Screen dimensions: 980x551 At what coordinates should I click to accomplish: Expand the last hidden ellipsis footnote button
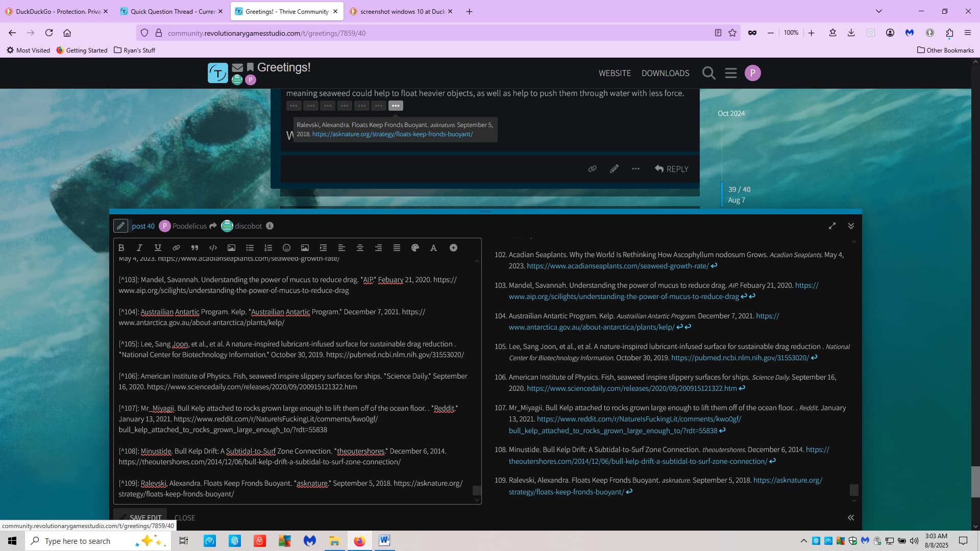tap(396, 106)
